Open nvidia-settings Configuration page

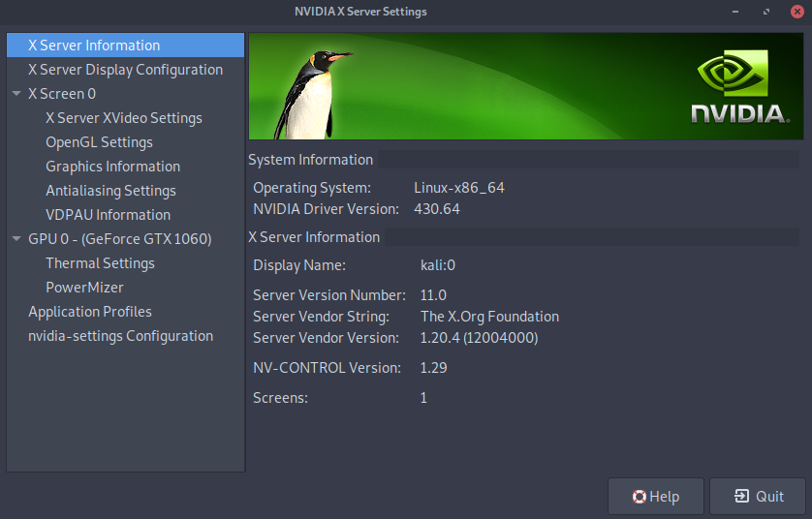pos(120,336)
